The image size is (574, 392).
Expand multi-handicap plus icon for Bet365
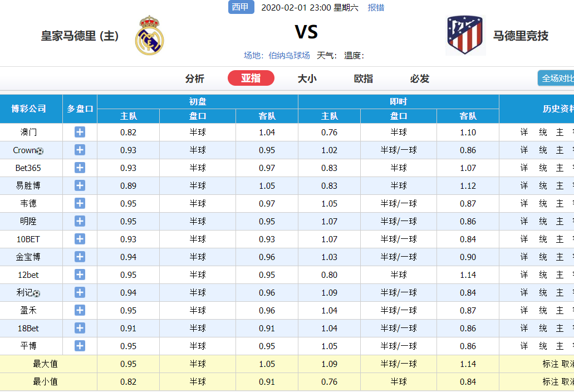pos(80,168)
